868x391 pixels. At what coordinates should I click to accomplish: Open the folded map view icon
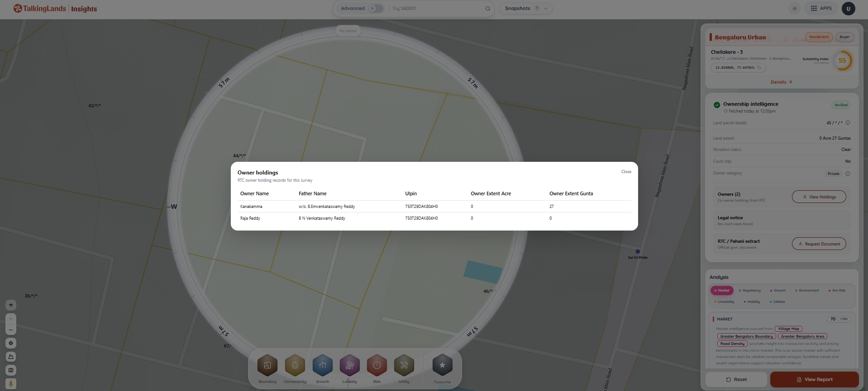pos(11,370)
